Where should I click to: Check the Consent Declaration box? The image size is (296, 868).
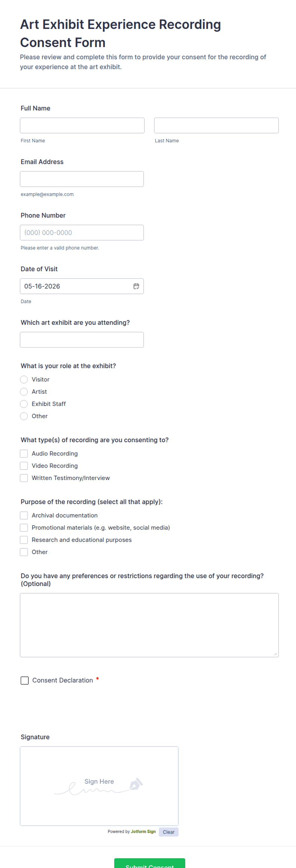pos(25,680)
